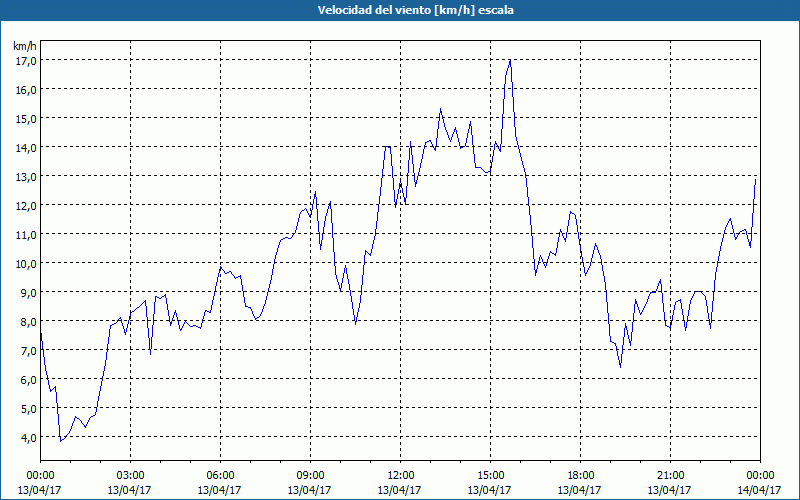
Task: Click the 7,0 y-axis value
Action: click(28, 351)
